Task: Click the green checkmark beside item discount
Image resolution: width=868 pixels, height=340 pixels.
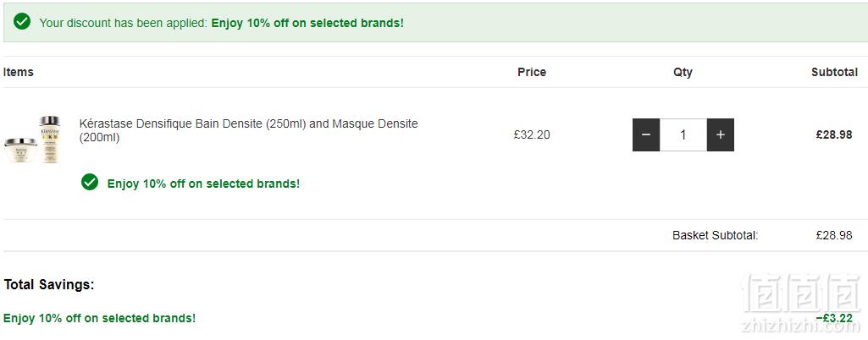Action: click(x=90, y=182)
